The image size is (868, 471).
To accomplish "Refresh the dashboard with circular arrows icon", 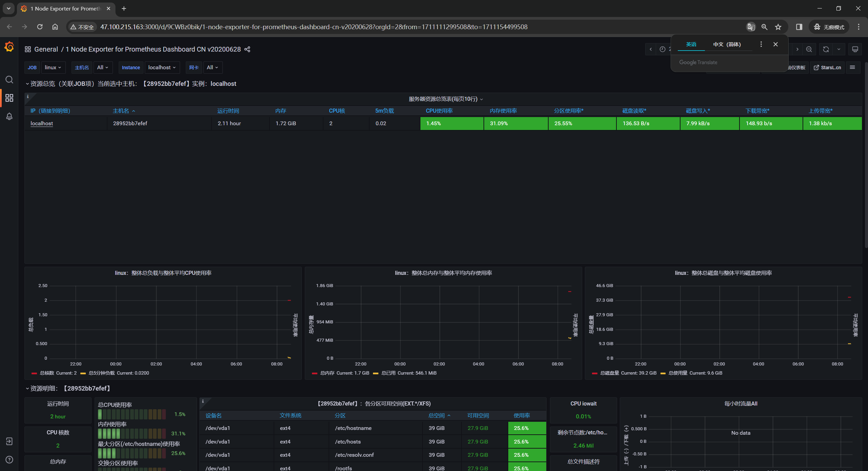I will tap(826, 50).
